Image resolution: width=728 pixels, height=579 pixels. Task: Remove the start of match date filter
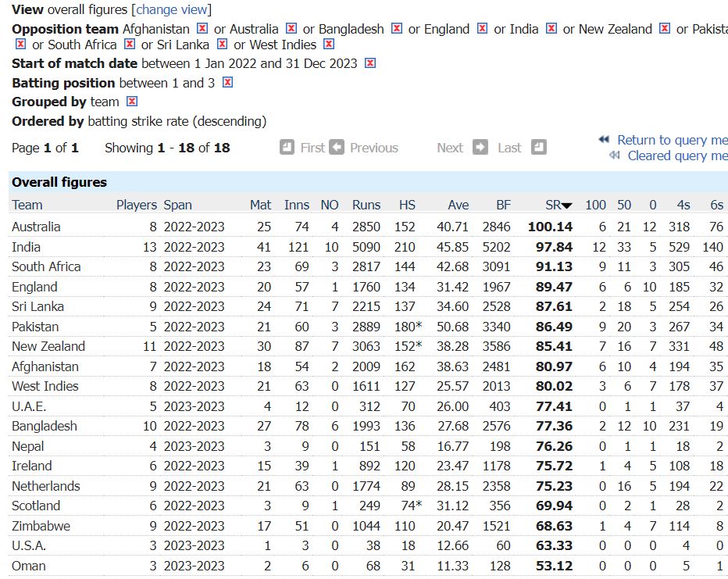(x=370, y=63)
